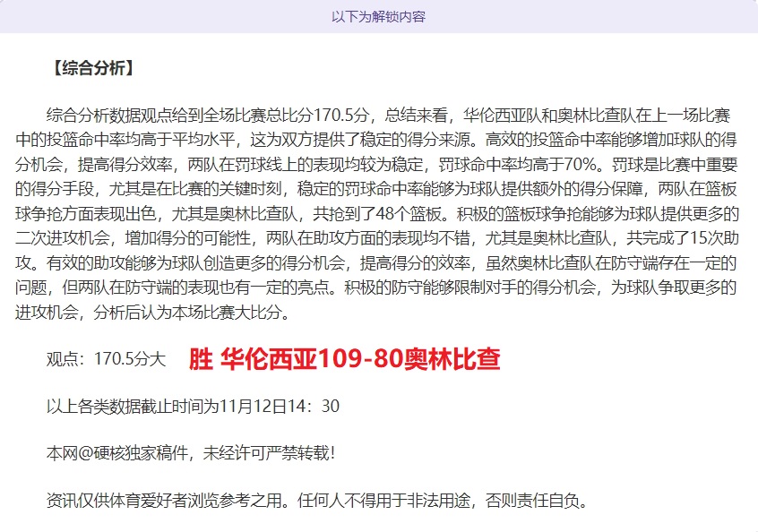758x532 pixels.
Task: Select the '【综合分析】' heading
Action: click(x=92, y=68)
